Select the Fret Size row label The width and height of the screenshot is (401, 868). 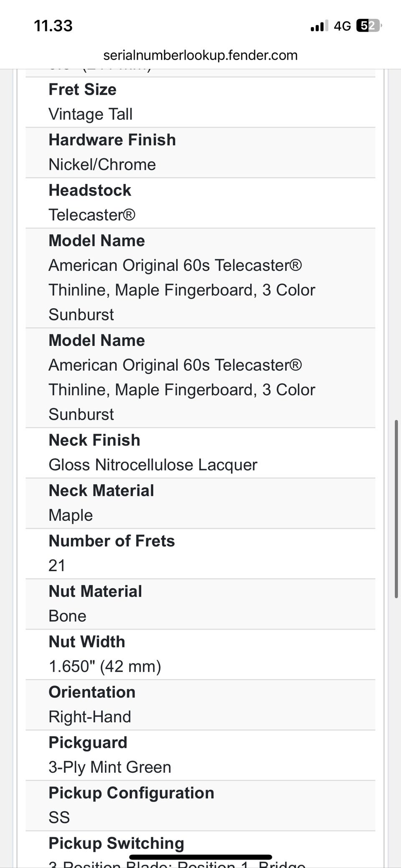tap(82, 89)
